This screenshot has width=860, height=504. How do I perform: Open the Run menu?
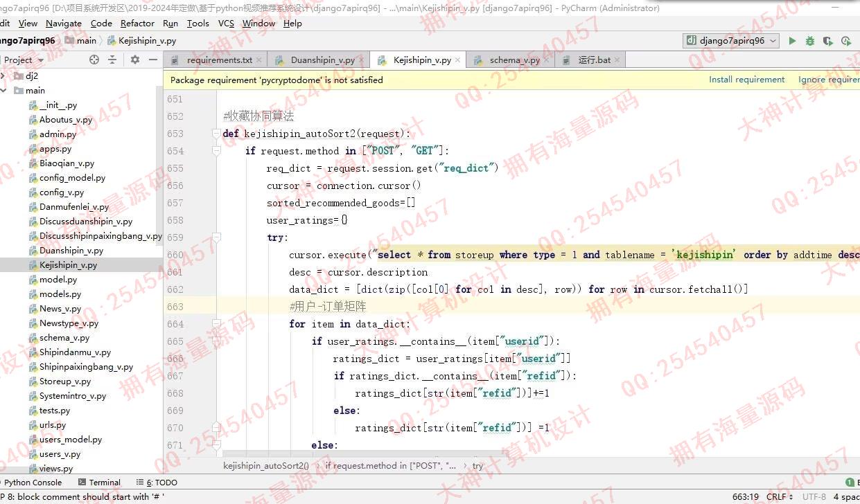pos(170,24)
